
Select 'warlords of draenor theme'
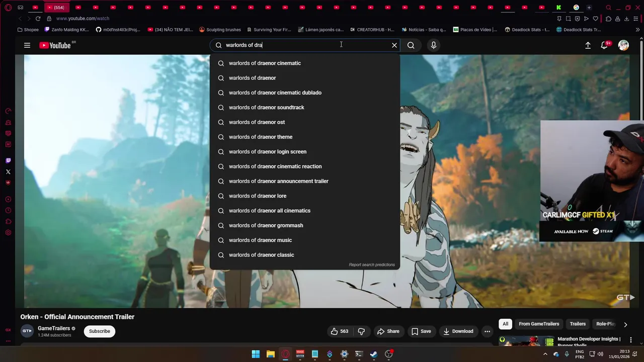pos(304,137)
